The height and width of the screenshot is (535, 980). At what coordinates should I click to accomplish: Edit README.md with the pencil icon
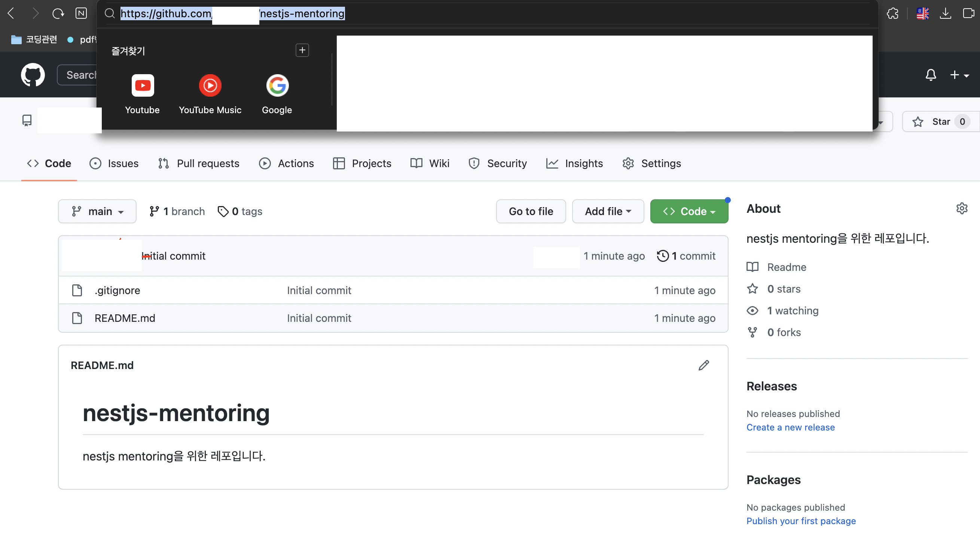pos(703,365)
